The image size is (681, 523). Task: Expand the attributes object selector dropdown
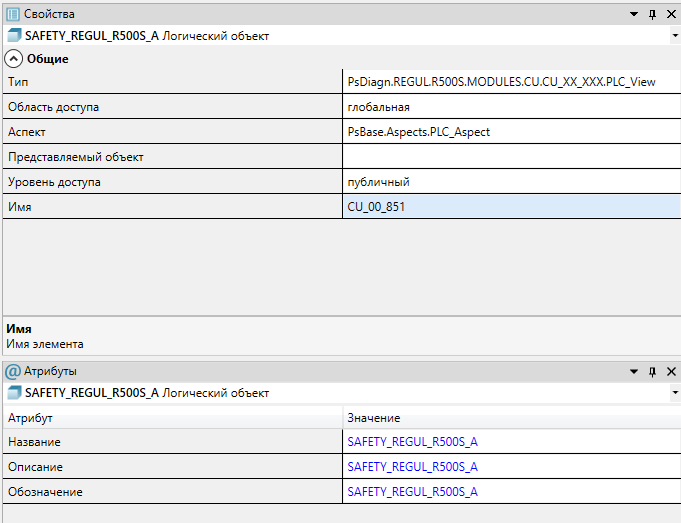675,393
